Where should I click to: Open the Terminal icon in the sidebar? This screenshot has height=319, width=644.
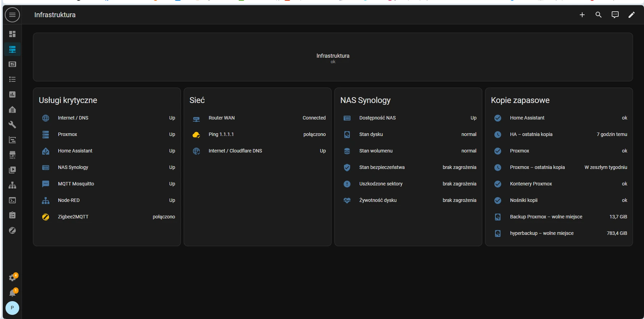pyautogui.click(x=12, y=200)
